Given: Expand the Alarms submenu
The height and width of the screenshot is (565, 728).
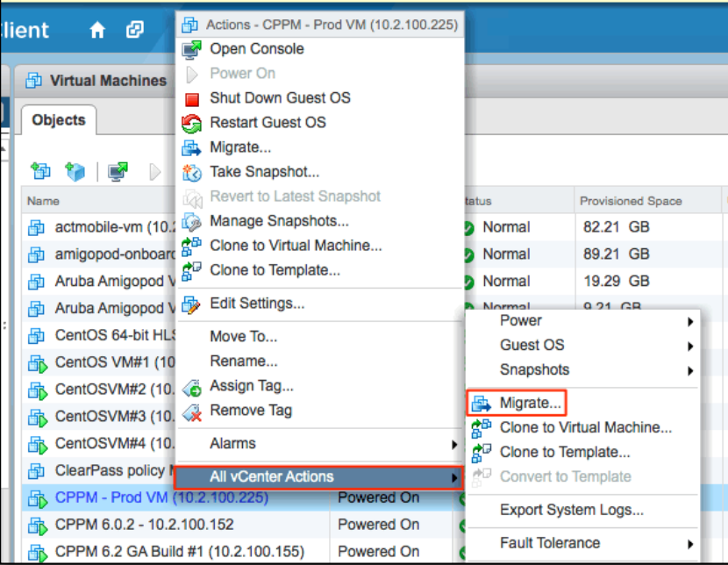Looking at the screenshot, I should 320,444.
